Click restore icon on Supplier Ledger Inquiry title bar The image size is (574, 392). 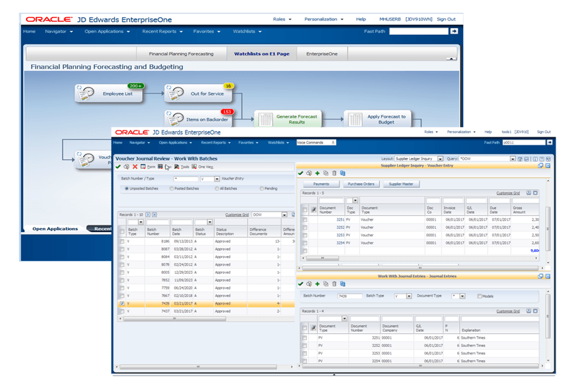coord(541,166)
